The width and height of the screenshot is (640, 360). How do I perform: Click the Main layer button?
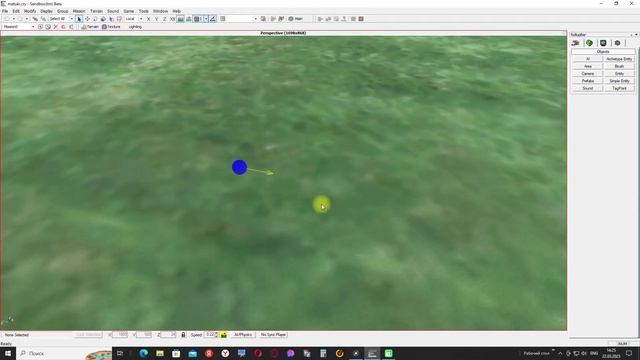[297, 19]
